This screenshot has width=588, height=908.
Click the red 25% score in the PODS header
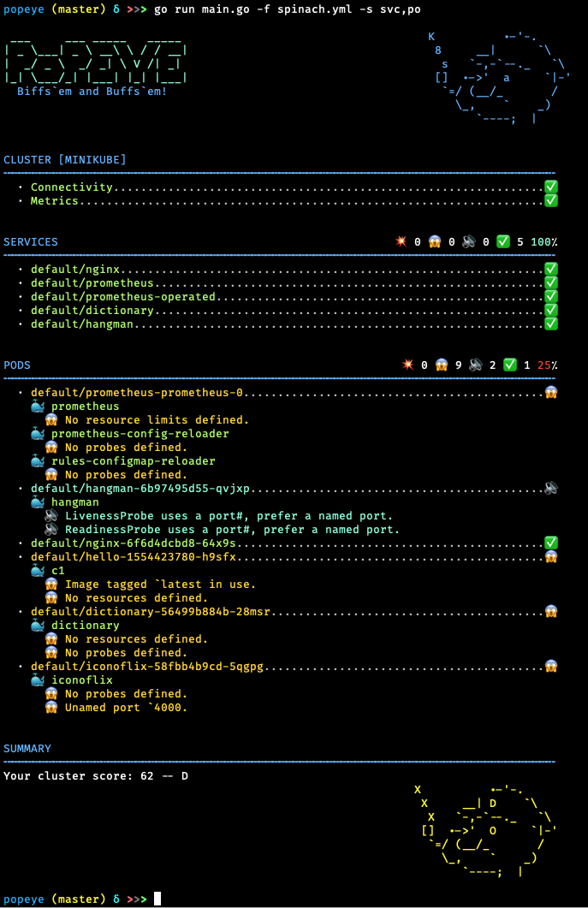(548, 365)
